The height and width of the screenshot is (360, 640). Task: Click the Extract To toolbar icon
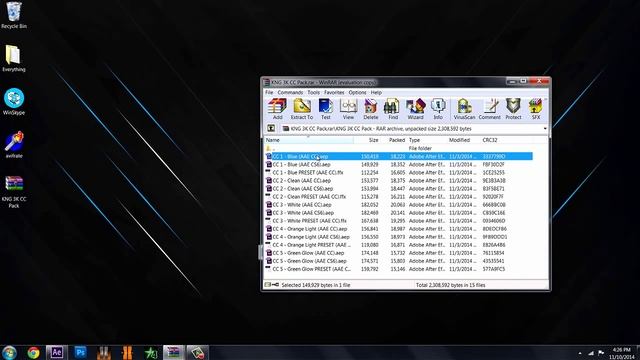coord(302,109)
